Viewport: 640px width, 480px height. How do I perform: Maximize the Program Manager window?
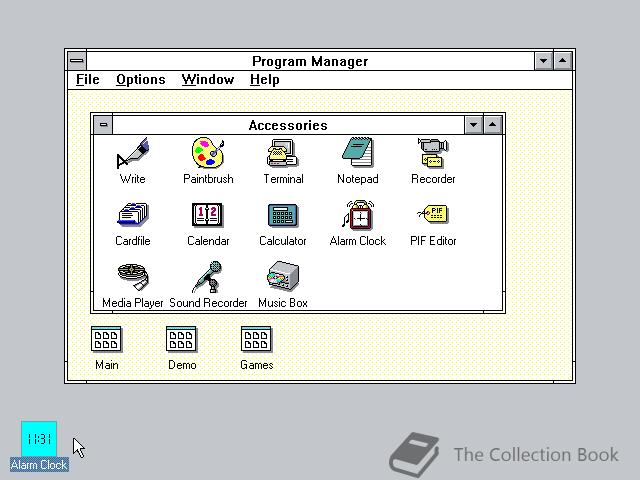coord(562,61)
